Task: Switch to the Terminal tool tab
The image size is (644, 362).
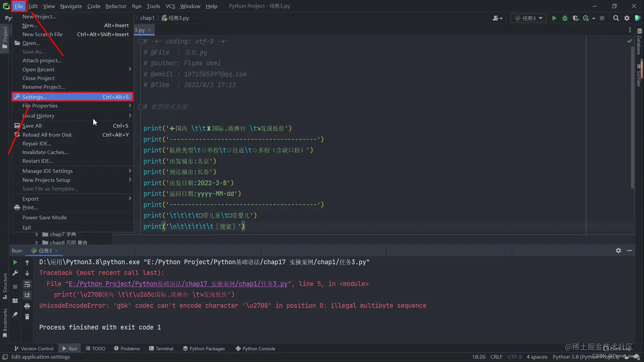Action: coord(161,348)
